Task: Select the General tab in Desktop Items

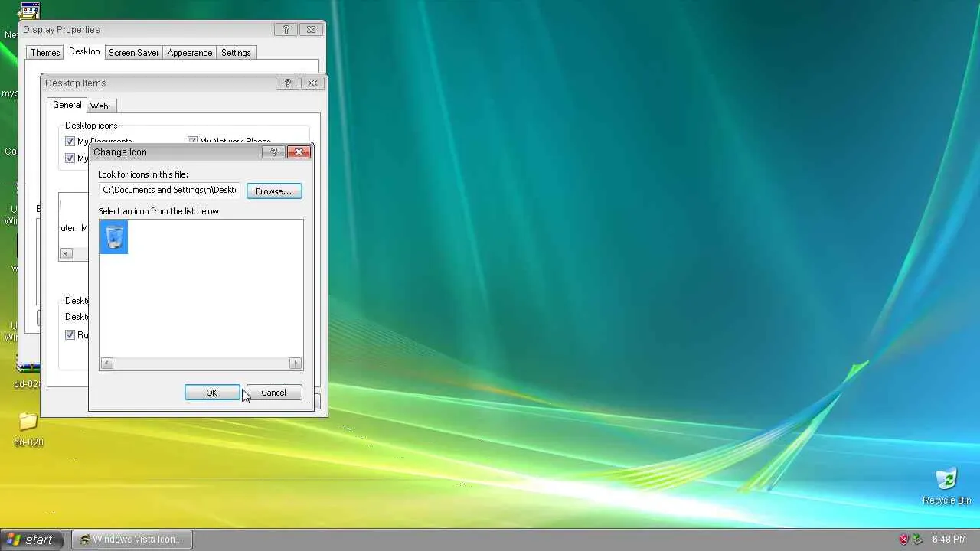Action: pyautogui.click(x=67, y=105)
